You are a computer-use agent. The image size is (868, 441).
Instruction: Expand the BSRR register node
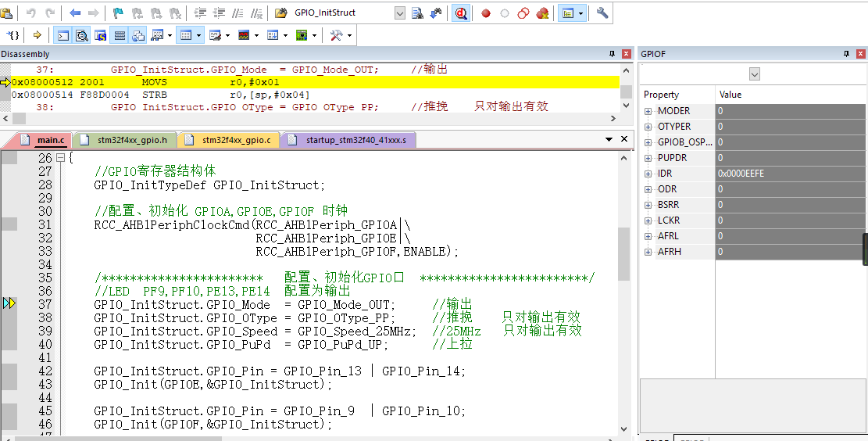(x=648, y=205)
